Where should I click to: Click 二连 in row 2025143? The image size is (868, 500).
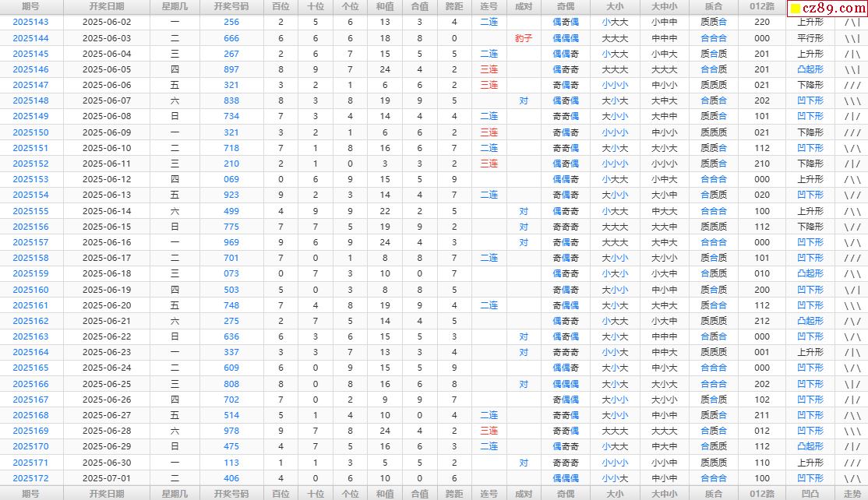tap(489, 22)
